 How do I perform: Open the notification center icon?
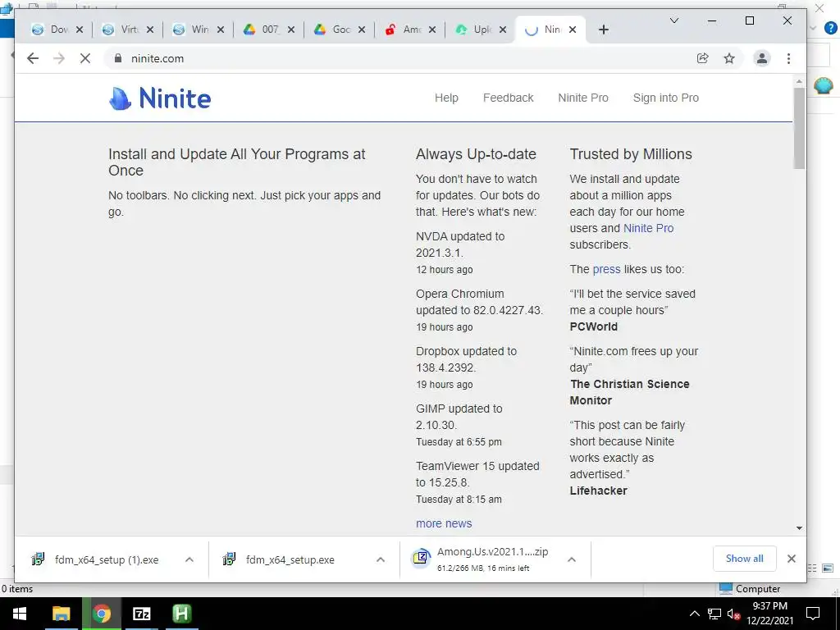(x=813, y=614)
